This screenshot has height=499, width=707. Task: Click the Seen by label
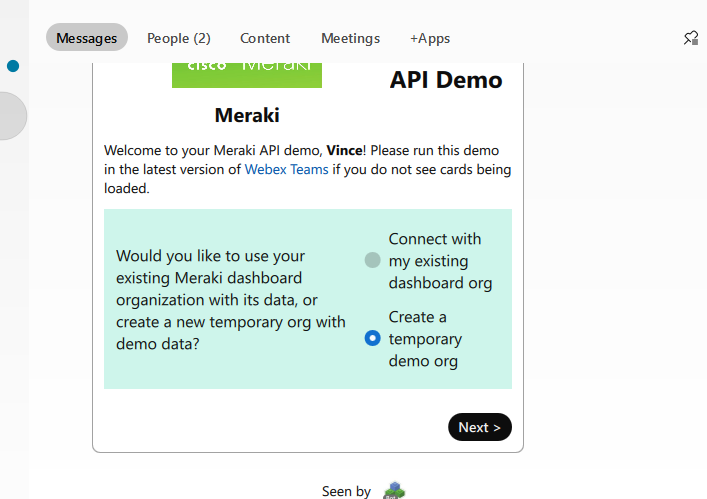(346, 491)
